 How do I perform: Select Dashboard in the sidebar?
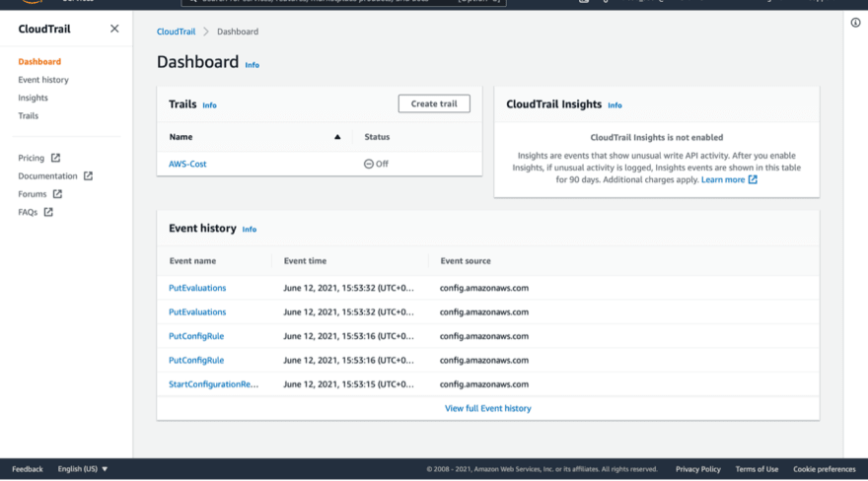point(39,61)
